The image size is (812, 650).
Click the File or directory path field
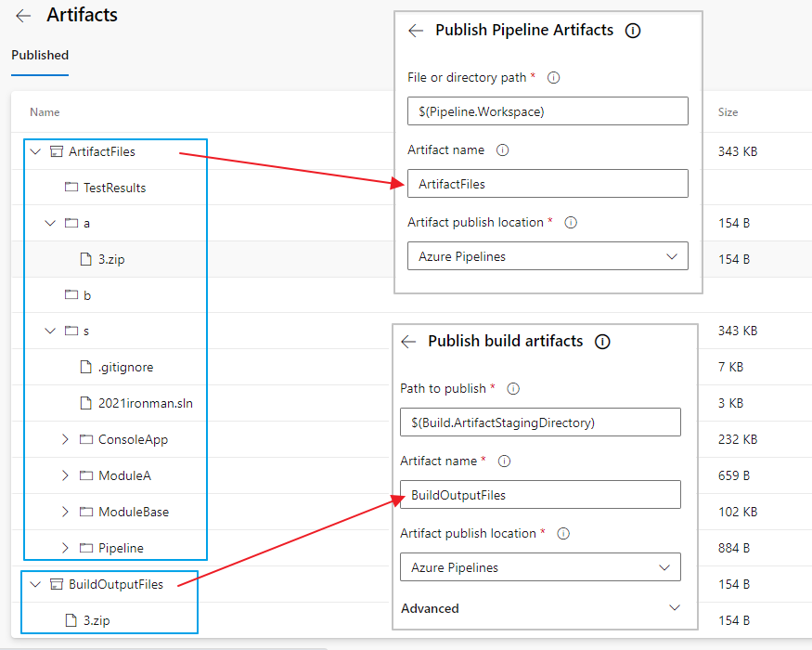tap(548, 111)
